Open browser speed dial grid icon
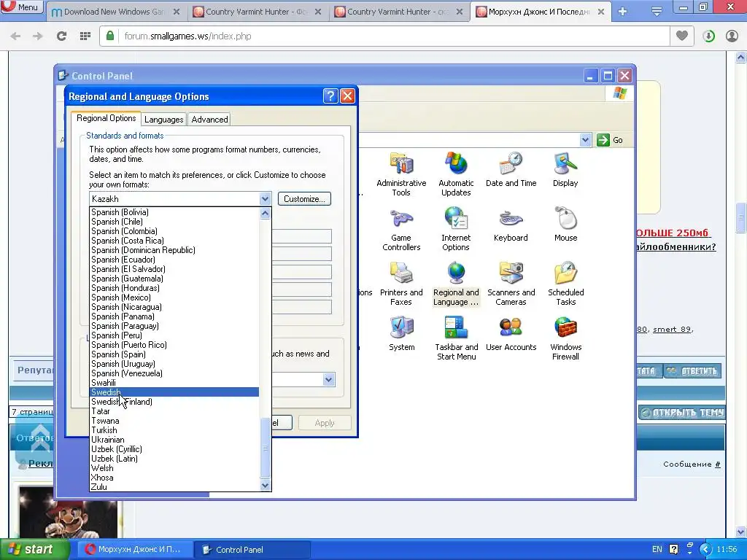 pyautogui.click(x=85, y=36)
